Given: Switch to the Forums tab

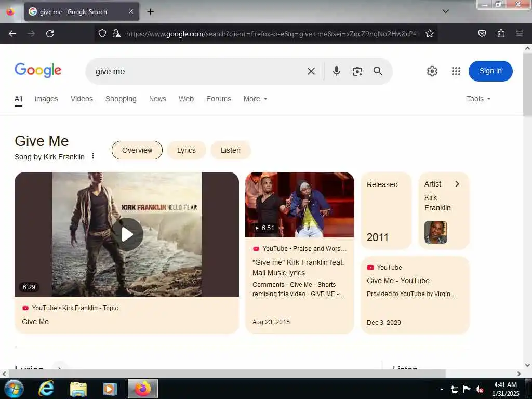Looking at the screenshot, I should tap(219, 99).
